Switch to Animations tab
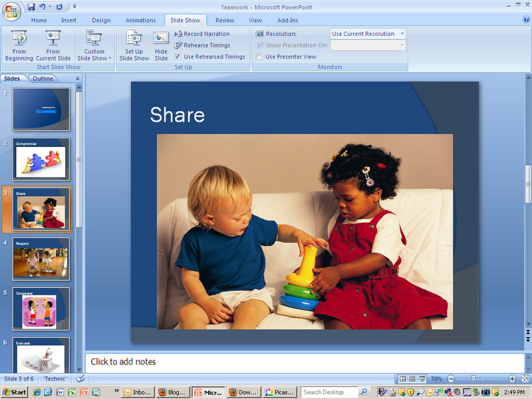Screen dimensions: 532x399 [x=140, y=21]
